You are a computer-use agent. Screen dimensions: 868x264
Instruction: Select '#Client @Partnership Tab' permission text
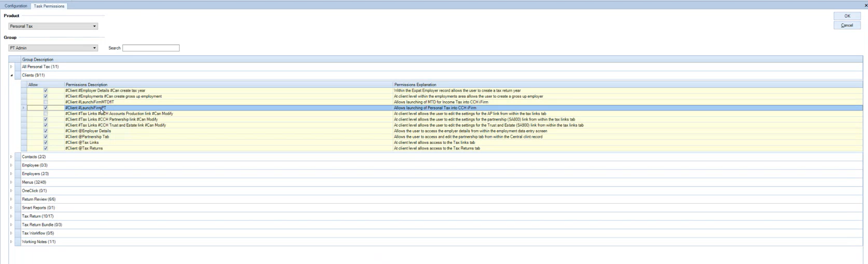87,137
